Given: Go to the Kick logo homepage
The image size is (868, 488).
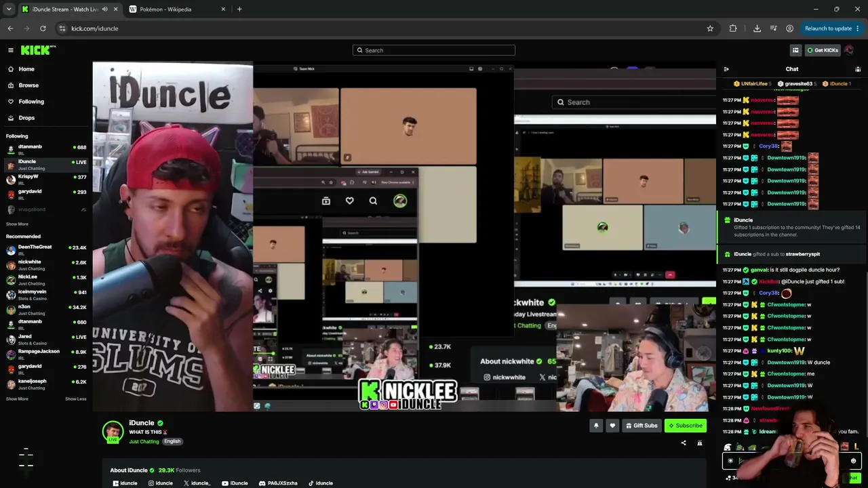Looking at the screenshot, I should [37, 50].
